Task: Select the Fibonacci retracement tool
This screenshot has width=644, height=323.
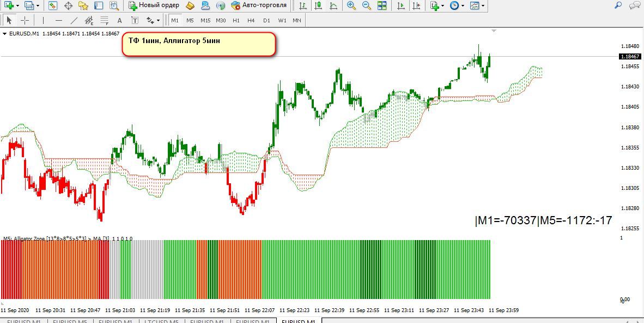Action: tap(104, 20)
